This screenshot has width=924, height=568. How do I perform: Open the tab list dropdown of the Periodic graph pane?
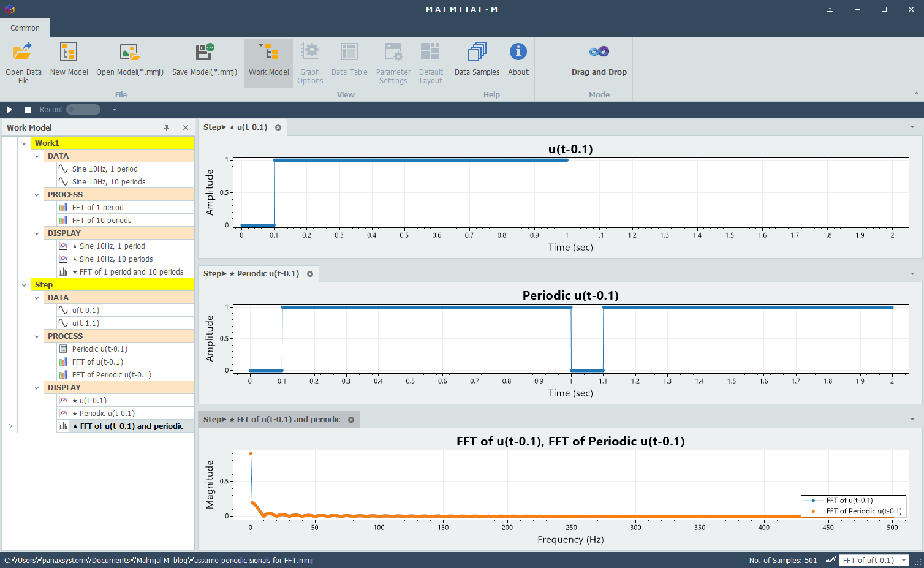click(x=912, y=274)
